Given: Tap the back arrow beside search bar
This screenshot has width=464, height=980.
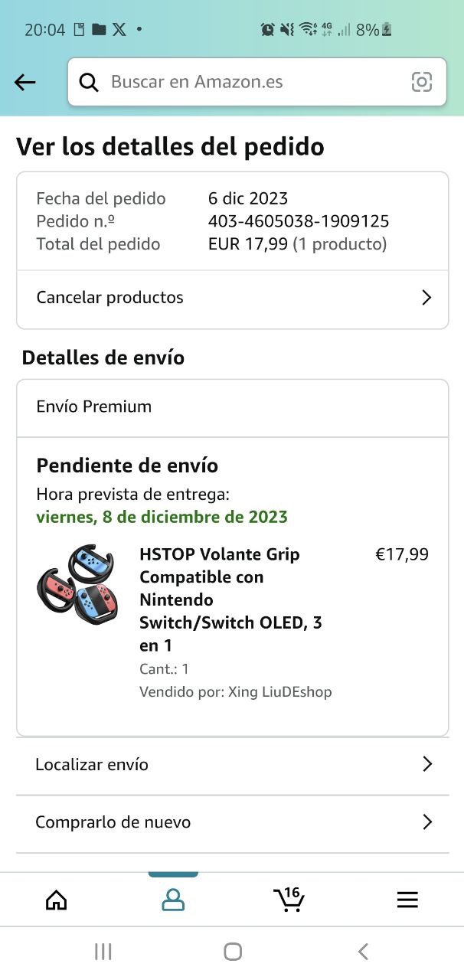Looking at the screenshot, I should click(25, 83).
